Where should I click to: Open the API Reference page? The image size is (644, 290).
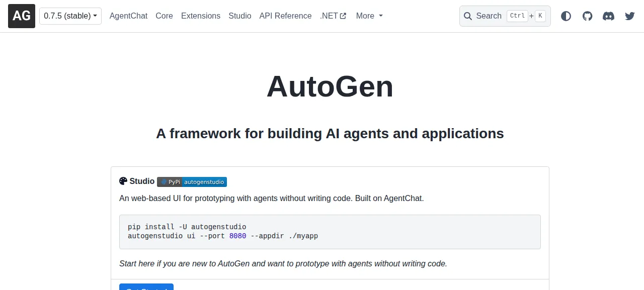pos(285,16)
